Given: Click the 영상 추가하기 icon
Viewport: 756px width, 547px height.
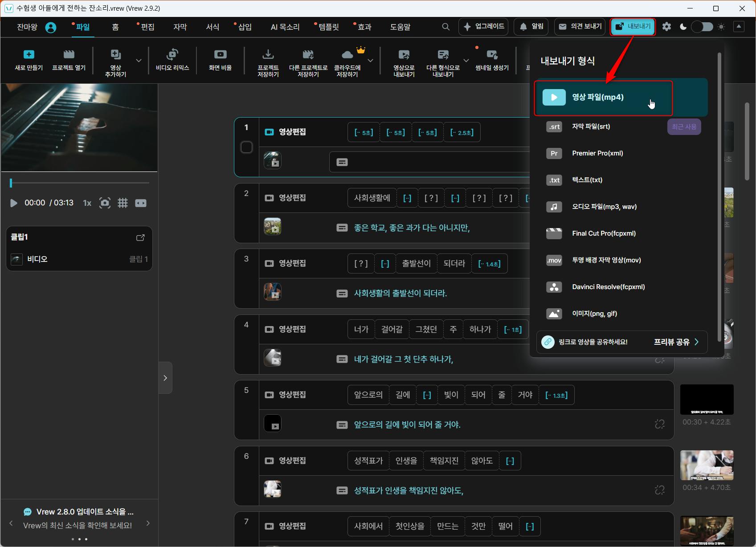Looking at the screenshot, I should click(116, 54).
